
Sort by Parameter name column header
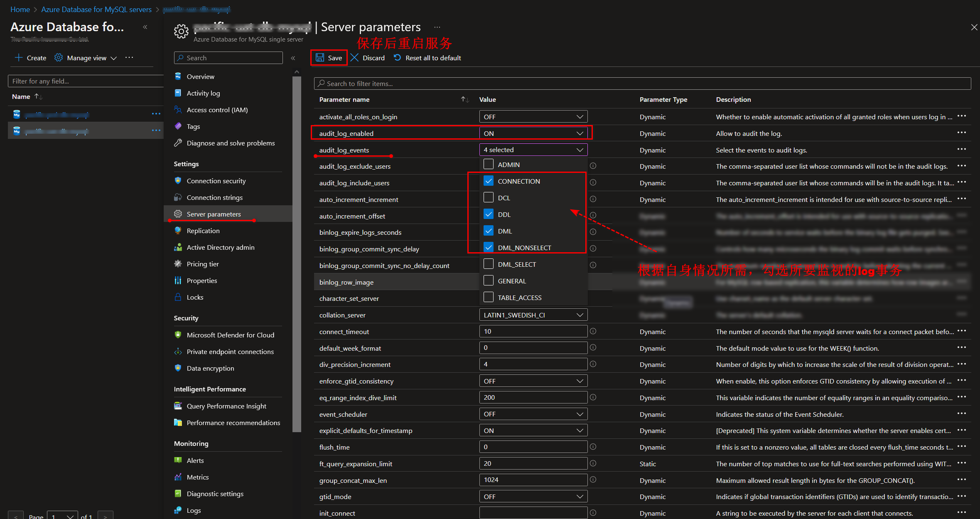point(344,99)
